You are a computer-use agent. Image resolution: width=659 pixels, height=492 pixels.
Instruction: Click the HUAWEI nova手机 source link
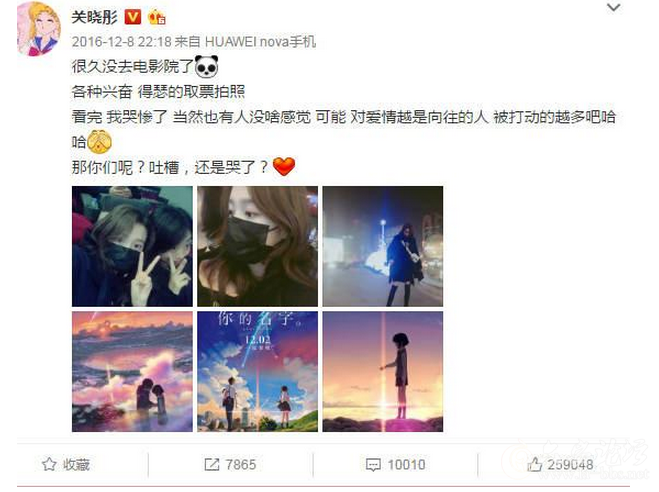click(260, 42)
